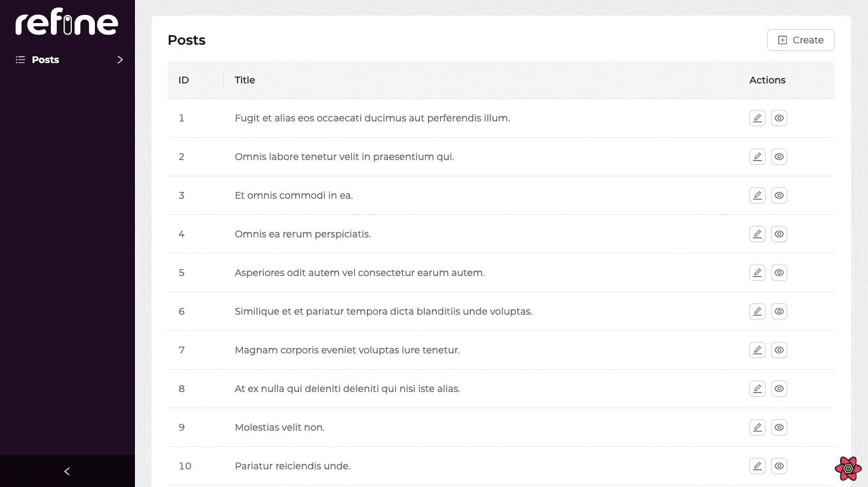Select Posts in the navigation menu
Screen dimensions: 868x487
tap(45, 60)
